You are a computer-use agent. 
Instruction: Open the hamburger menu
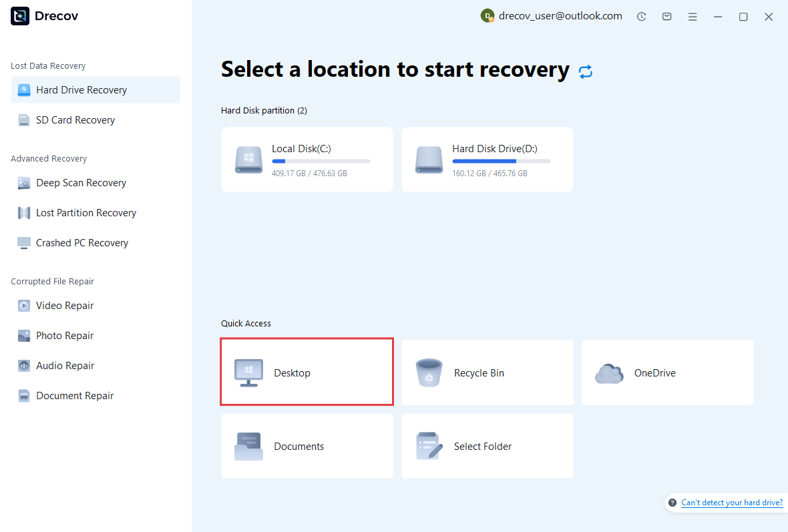(x=693, y=16)
